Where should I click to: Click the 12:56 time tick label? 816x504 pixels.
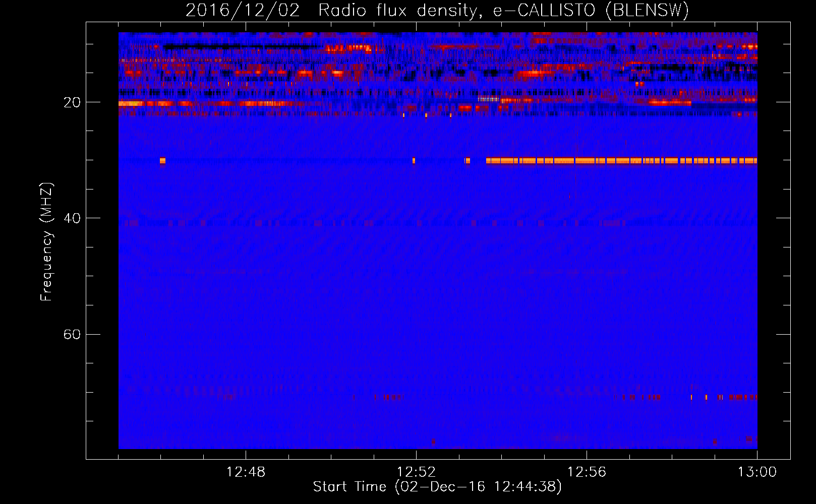click(x=587, y=472)
